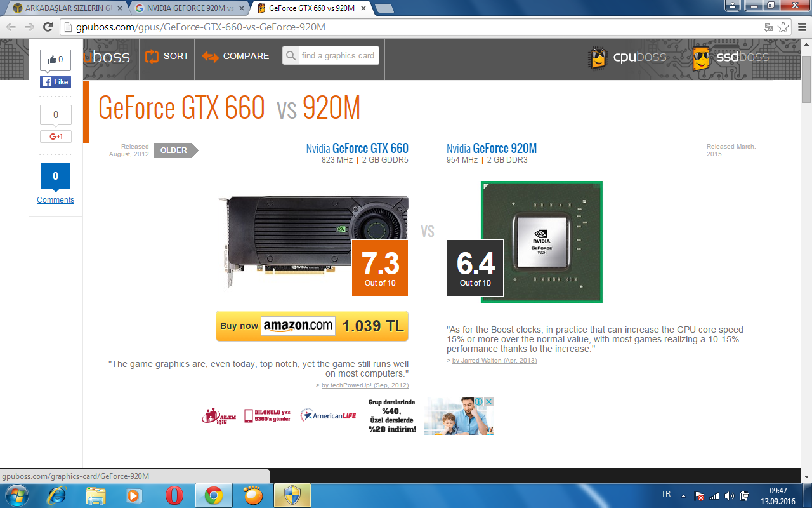The width and height of the screenshot is (812, 508).
Task: Open the media player taskbar icon
Action: (x=134, y=495)
